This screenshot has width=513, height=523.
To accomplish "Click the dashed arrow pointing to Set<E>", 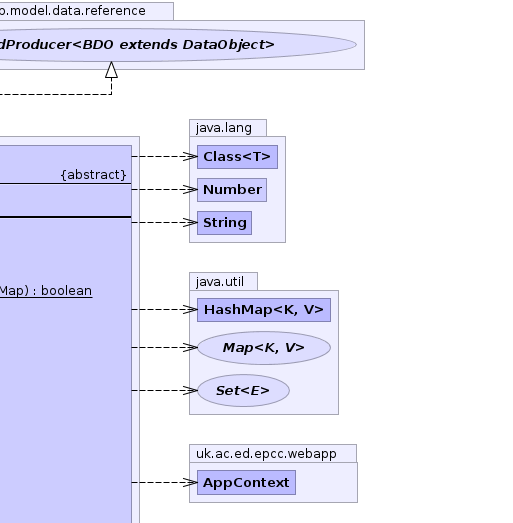I will pos(164,390).
